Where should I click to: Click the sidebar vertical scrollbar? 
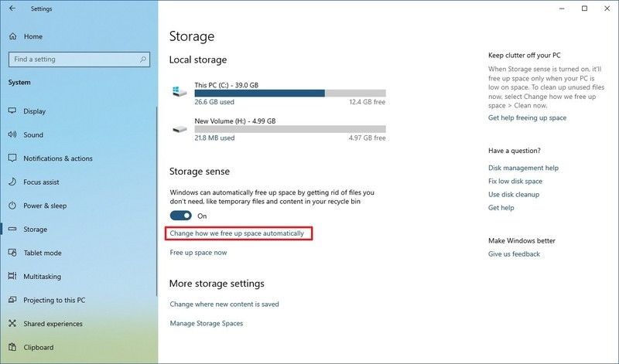[156, 201]
